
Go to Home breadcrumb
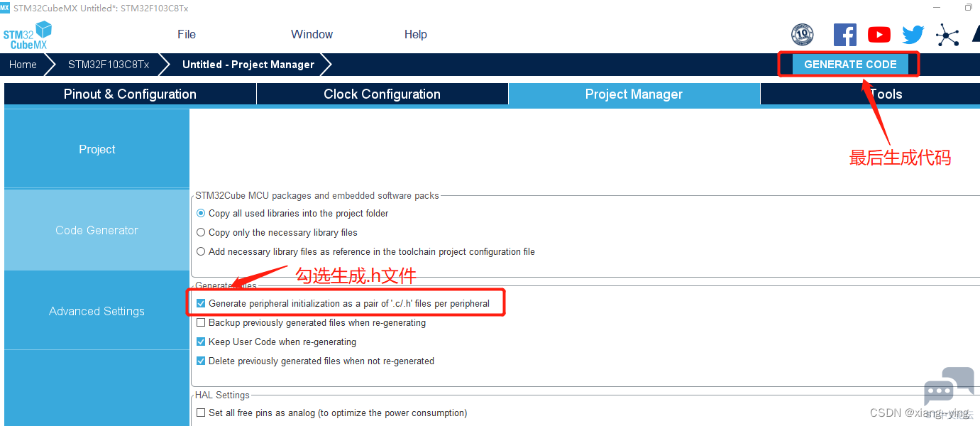coord(23,65)
